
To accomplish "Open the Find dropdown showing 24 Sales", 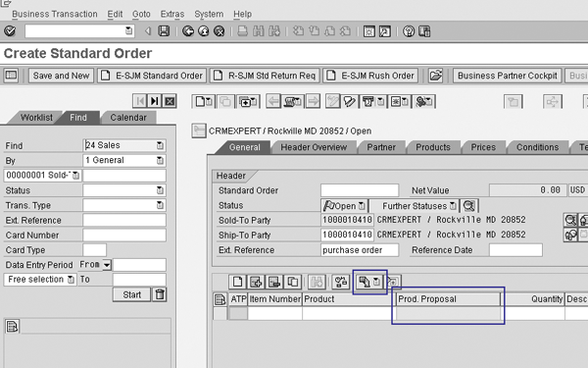I will tap(160, 145).
